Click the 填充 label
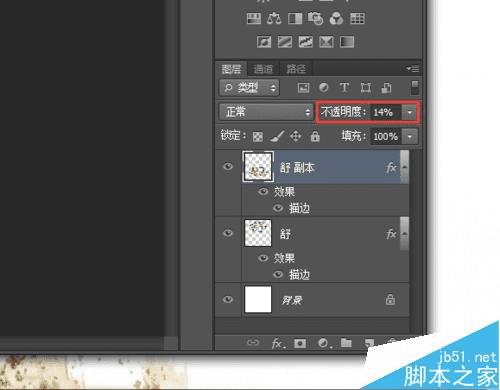Viewport: 500px width, 390px height. pos(354,136)
